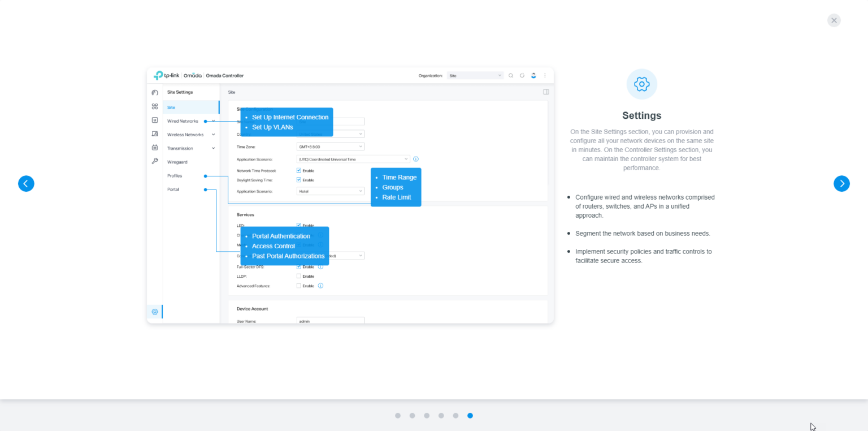Enable the LLDP checkbox
The width and height of the screenshot is (868, 431).
[299, 276]
